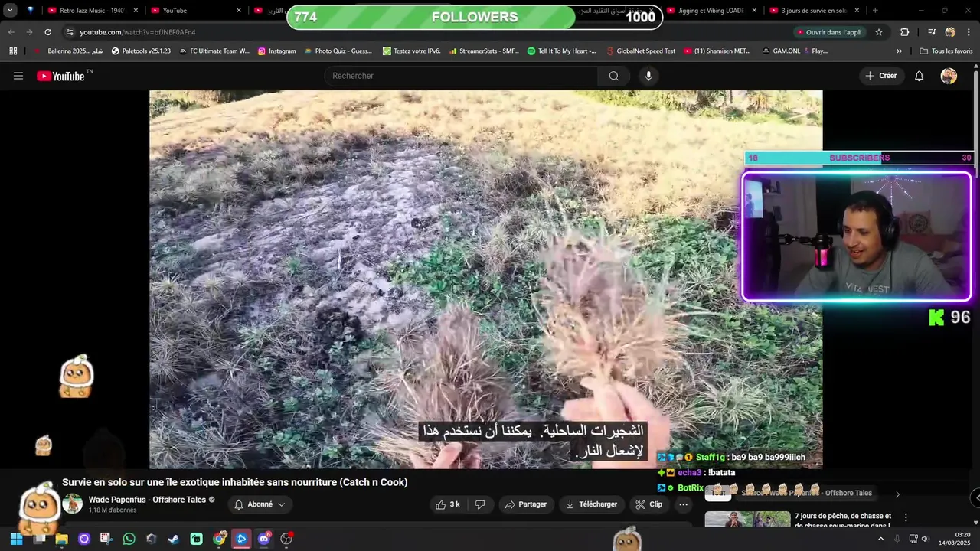
Task: Create a Clip of the video
Action: (649, 504)
